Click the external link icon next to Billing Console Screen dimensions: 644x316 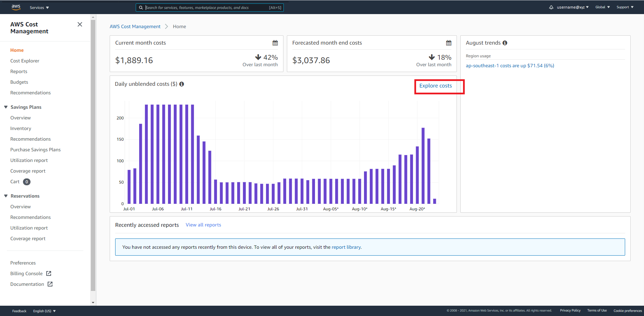(x=49, y=273)
